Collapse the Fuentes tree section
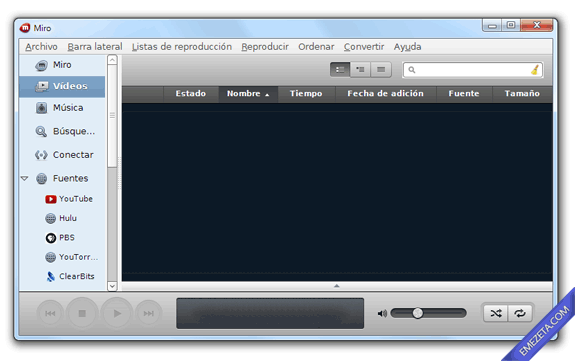This screenshot has width=575, height=361. [25, 178]
